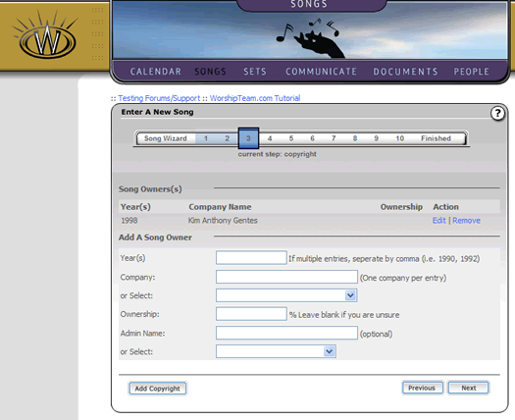Click the Year(s) input field
Viewport: 515px width, 420px height.
[251, 258]
